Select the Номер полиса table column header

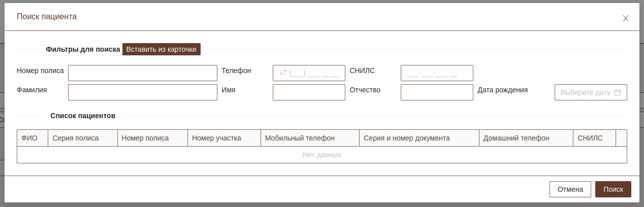pyautogui.click(x=145, y=138)
